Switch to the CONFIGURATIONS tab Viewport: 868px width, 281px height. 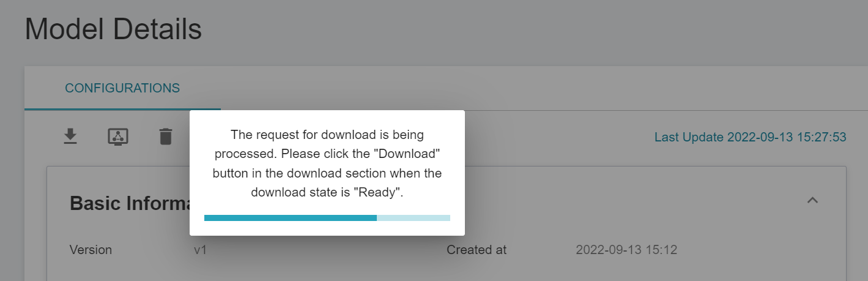tap(122, 88)
